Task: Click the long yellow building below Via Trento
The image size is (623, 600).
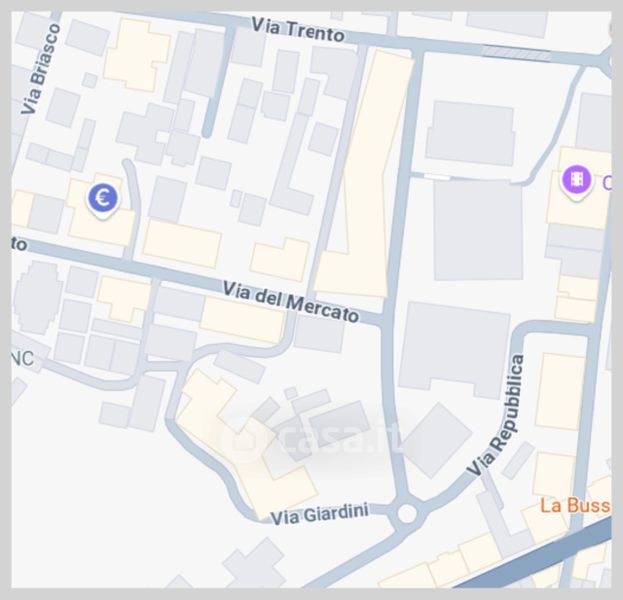Action: pyautogui.click(x=364, y=175)
